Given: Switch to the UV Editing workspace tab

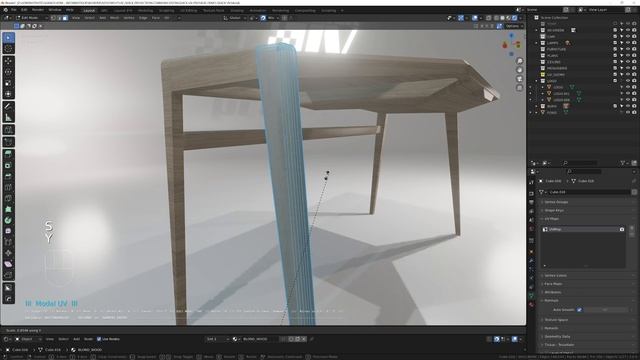Looking at the screenshot, I should click(189, 11).
